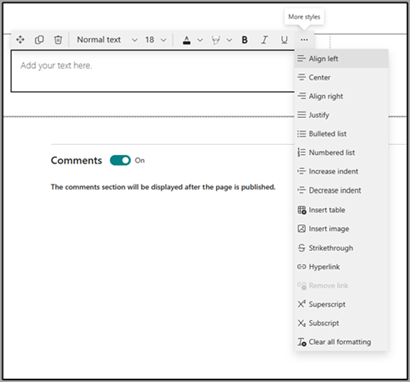Select Clear all formatting

click(x=341, y=342)
